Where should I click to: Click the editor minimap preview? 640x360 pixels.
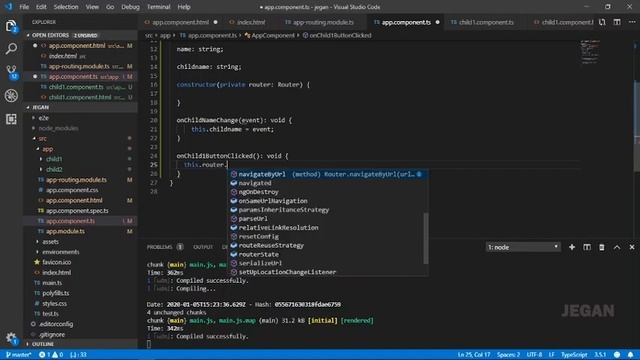pyautogui.click(x=590, y=52)
